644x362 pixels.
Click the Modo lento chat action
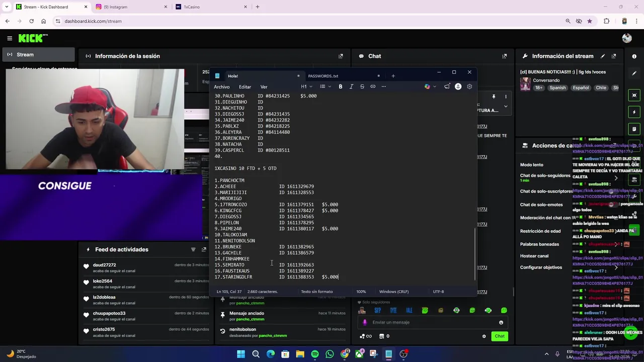(531, 165)
